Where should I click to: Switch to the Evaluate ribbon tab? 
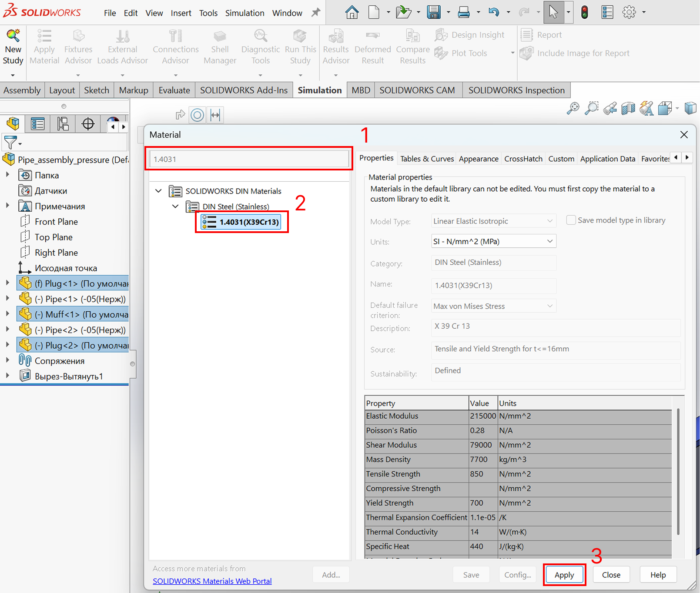tap(174, 90)
